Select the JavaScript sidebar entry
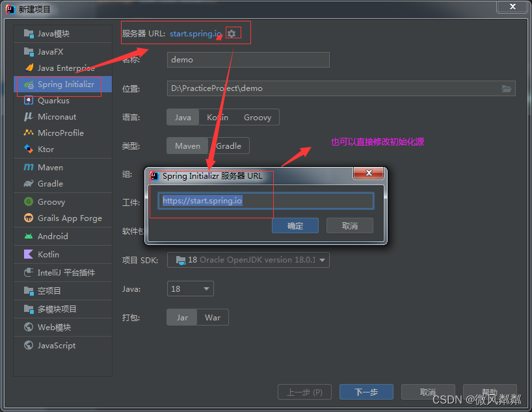Viewport: 532px width, 412px height. click(63, 345)
